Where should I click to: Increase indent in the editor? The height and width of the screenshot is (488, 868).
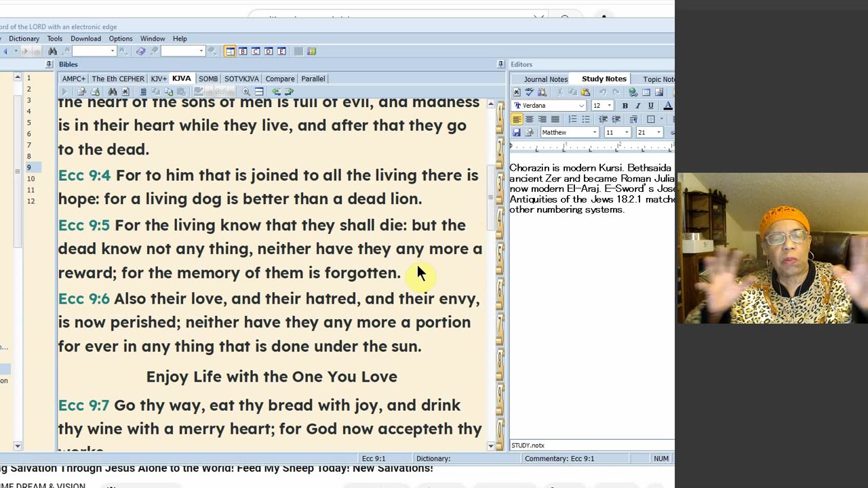pyautogui.click(x=616, y=119)
